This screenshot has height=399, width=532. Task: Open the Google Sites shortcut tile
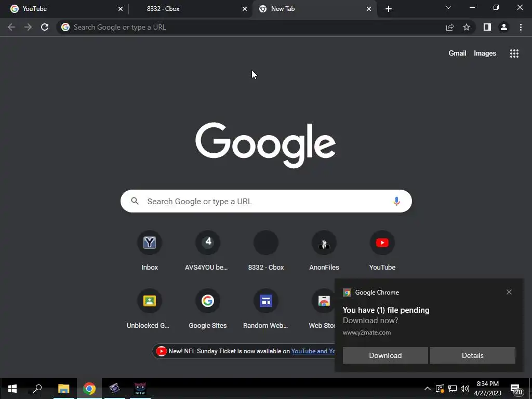pyautogui.click(x=208, y=308)
